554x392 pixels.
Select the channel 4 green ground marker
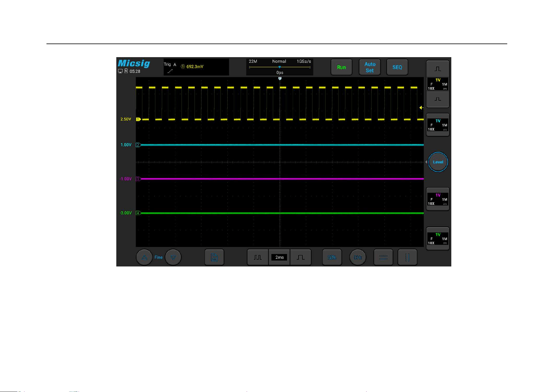pyautogui.click(x=138, y=213)
